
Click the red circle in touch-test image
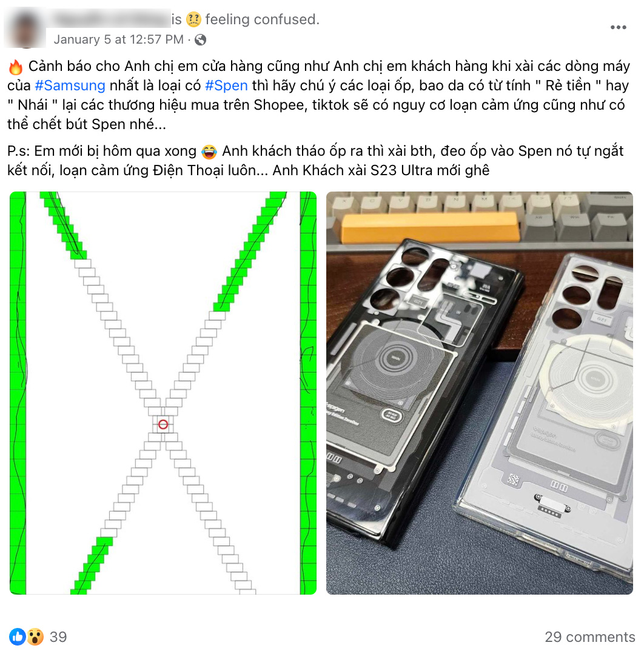163,424
